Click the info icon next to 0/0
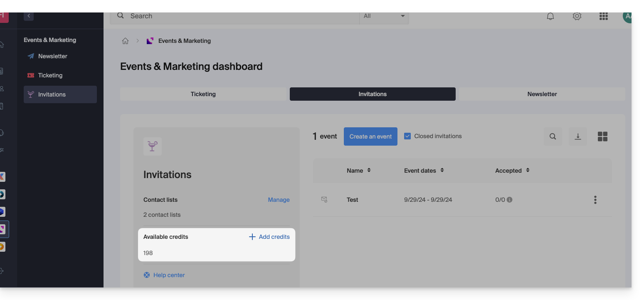 pyautogui.click(x=510, y=200)
